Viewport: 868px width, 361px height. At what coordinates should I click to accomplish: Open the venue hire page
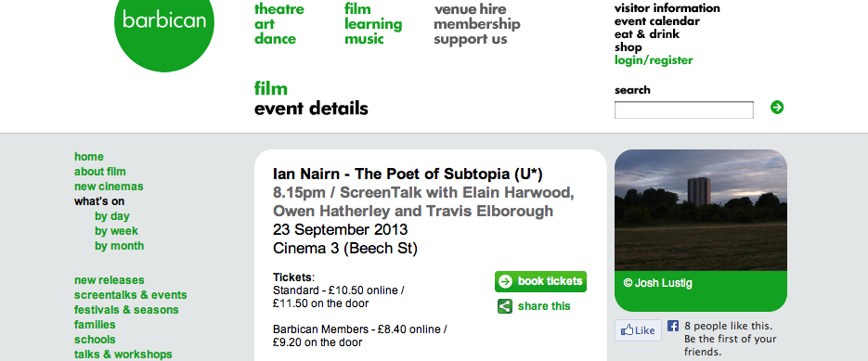(x=470, y=9)
